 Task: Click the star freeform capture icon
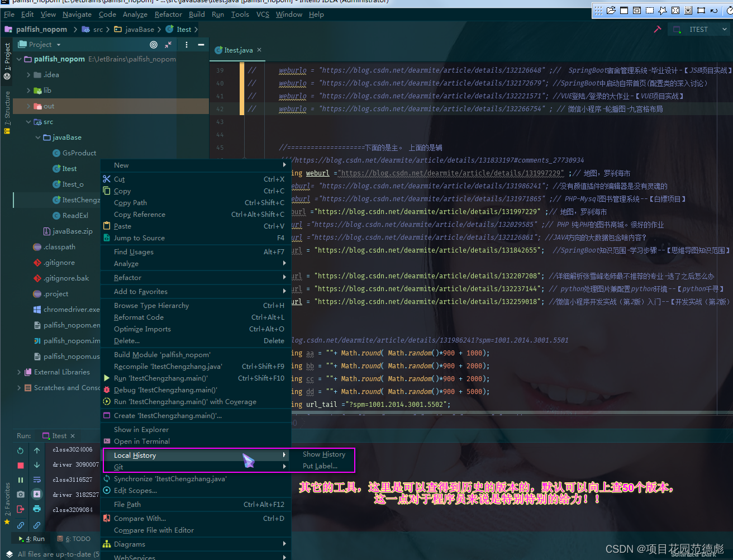[663, 10]
